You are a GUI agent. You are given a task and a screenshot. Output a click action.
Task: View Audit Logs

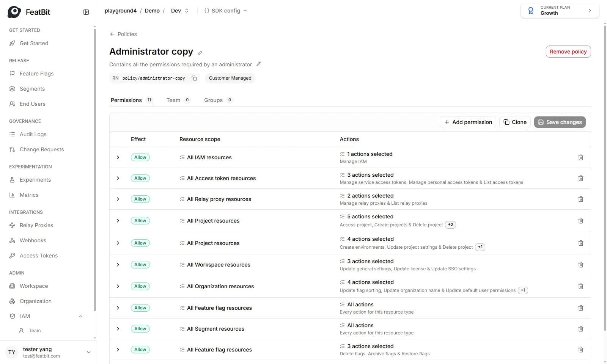[33, 134]
